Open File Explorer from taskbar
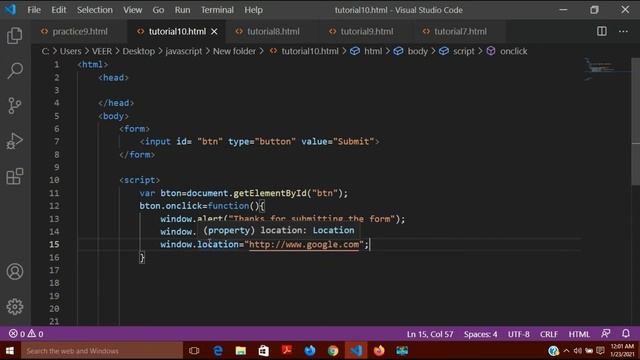This screenshot has height=360, width=640. click(x=241, y=351)
